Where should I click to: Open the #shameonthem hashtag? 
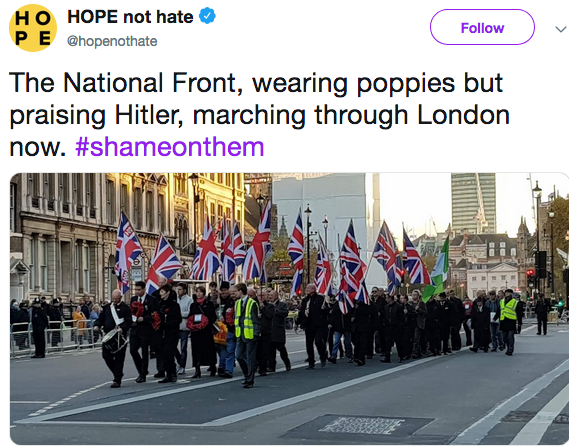pyautogui.click(x=169, y=147)
